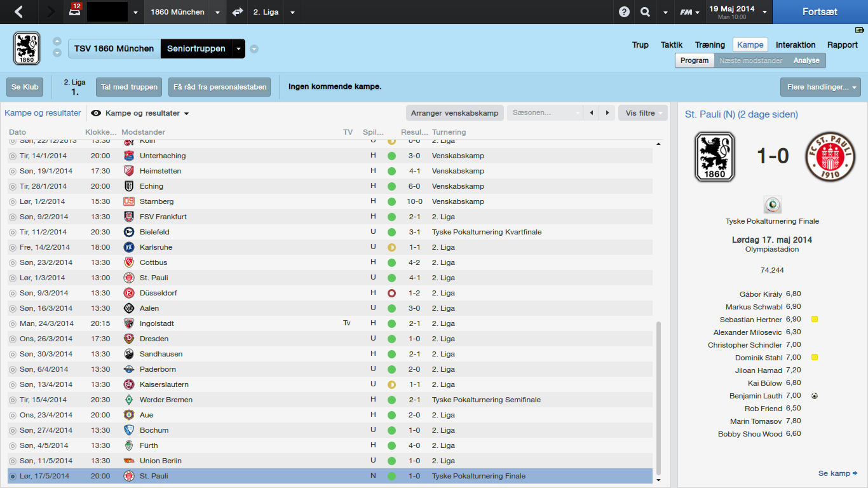Image resolution: width=868 pixels, height=488 pixels.
Task: Click the Werder Bremen club logo
Action: 129,400
